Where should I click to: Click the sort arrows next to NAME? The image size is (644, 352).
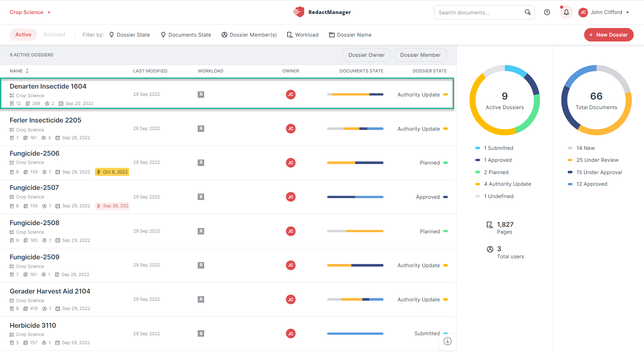pos(27,71)
